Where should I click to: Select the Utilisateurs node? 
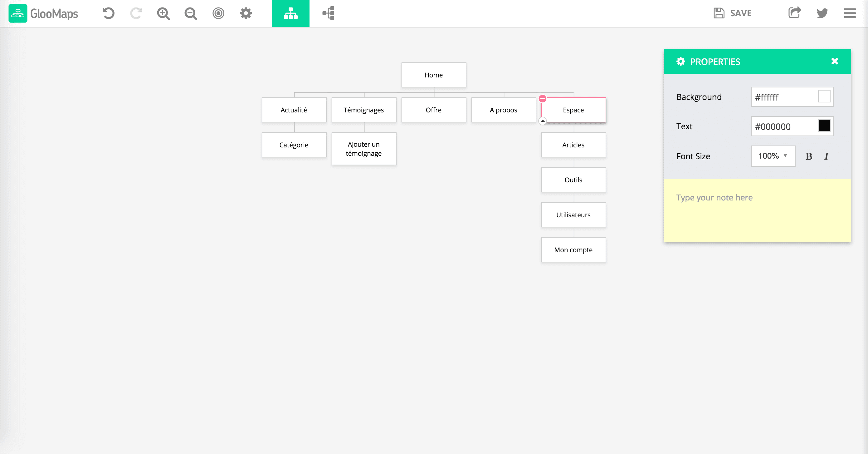pos(573,215)
